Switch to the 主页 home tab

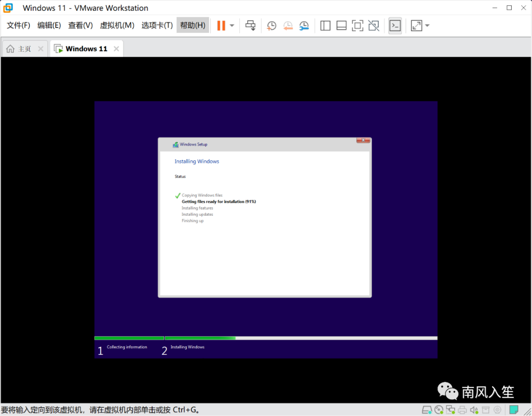pos(25,49)
